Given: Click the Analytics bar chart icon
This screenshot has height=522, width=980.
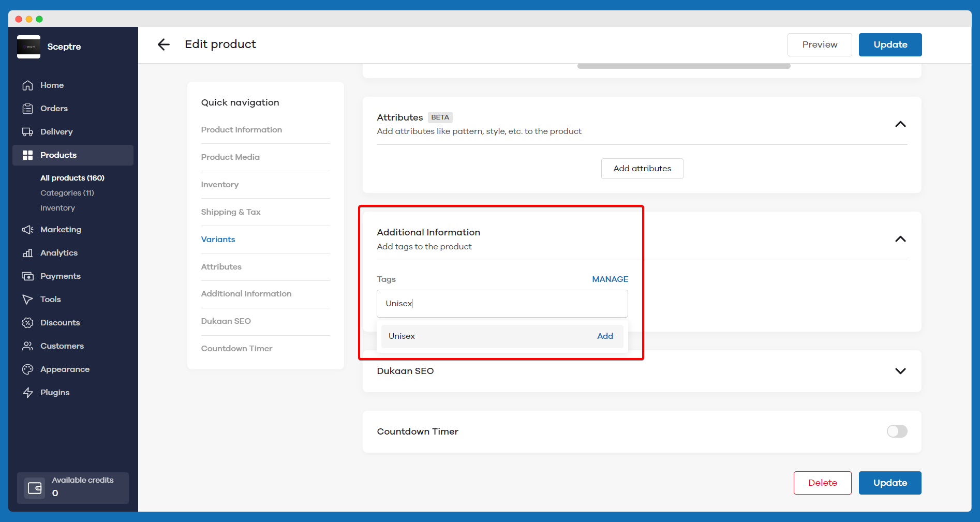Looking at the screenshot, I should [27, 253].
